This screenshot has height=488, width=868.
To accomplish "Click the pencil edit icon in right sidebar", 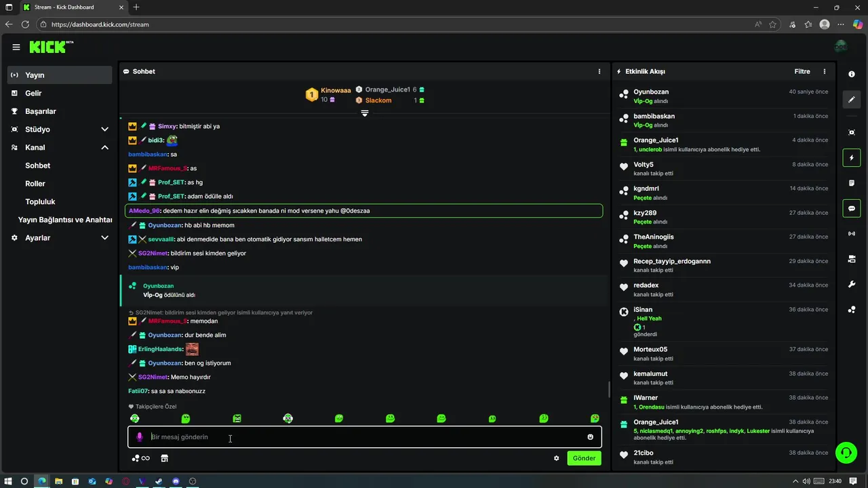I will point(852,100).
